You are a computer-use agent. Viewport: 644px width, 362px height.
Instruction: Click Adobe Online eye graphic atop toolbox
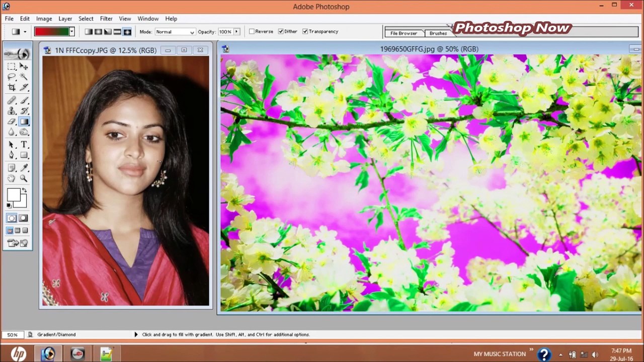click(x=18, y=53)
